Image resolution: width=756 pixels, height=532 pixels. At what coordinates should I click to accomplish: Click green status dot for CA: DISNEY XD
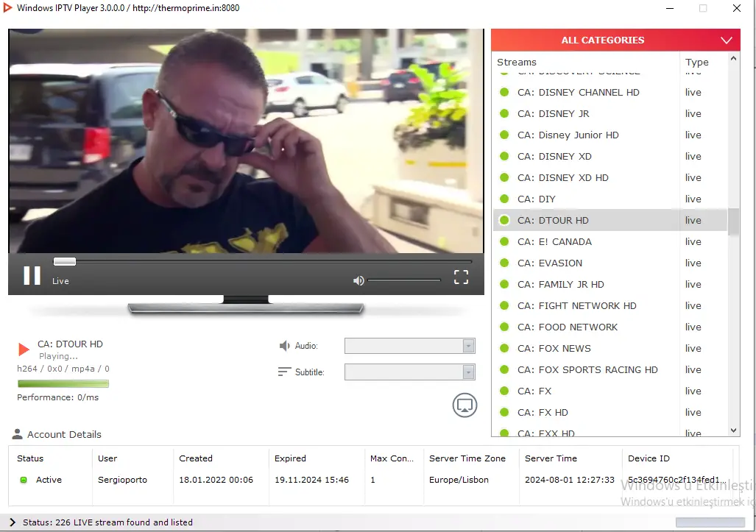coord(504,156)
